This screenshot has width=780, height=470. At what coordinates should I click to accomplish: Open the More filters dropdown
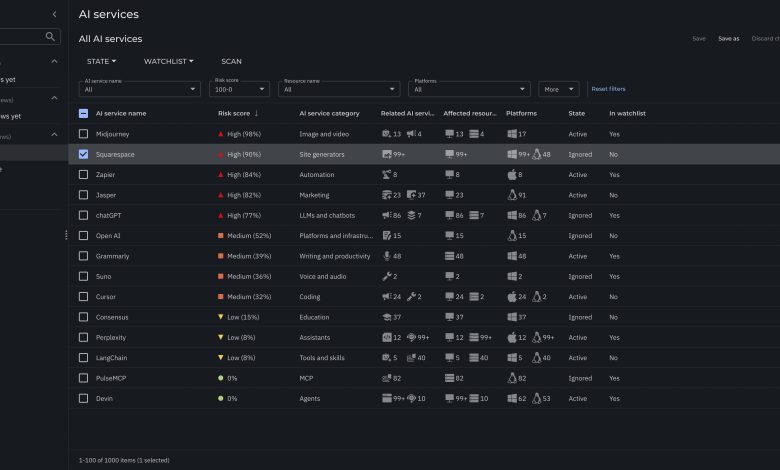click(x=559, y=89)
